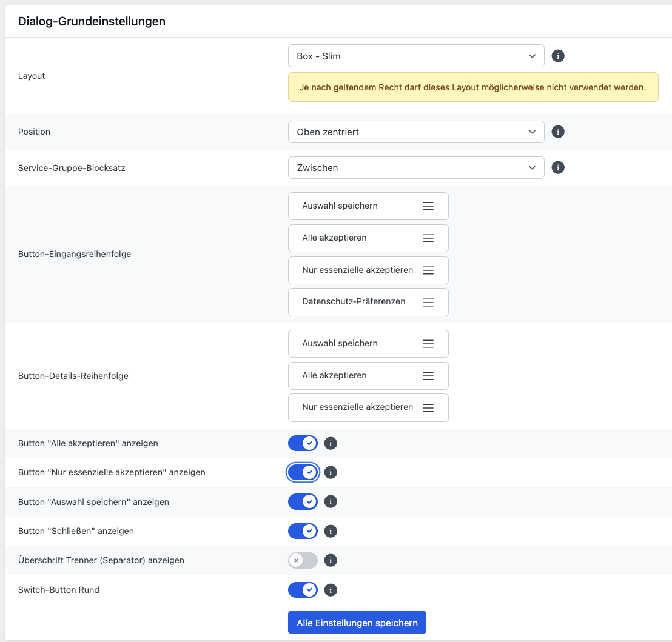Click the info icon next to Layout dropdown

pyautogui.click(x=558, y=56)
